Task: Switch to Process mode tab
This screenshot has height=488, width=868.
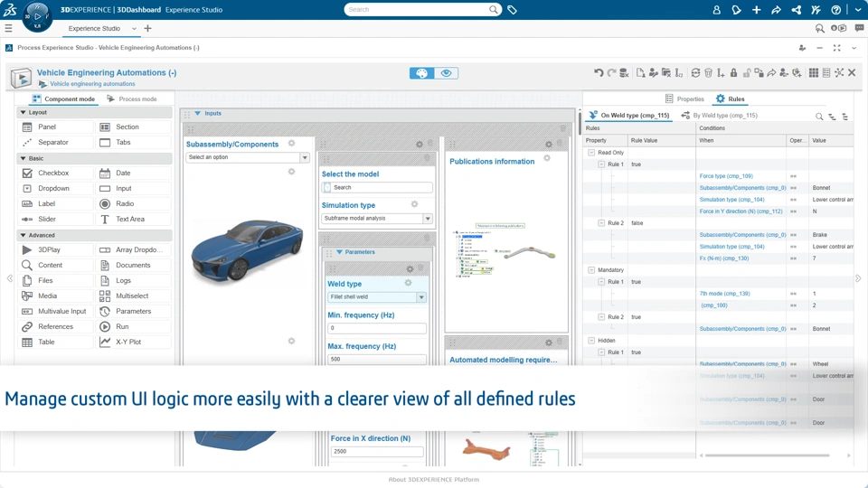Action: pyautogui.click(x=132, y=99)
